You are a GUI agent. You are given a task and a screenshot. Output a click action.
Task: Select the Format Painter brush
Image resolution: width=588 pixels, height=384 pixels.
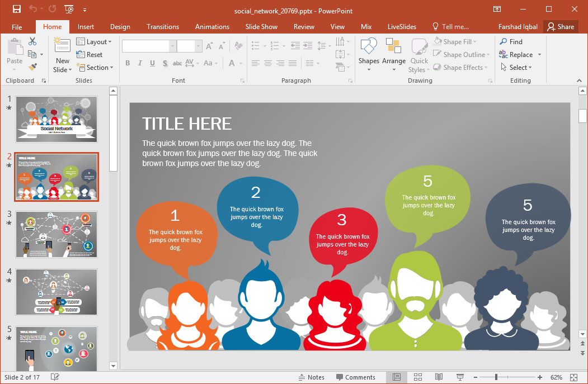pos(32,67)
